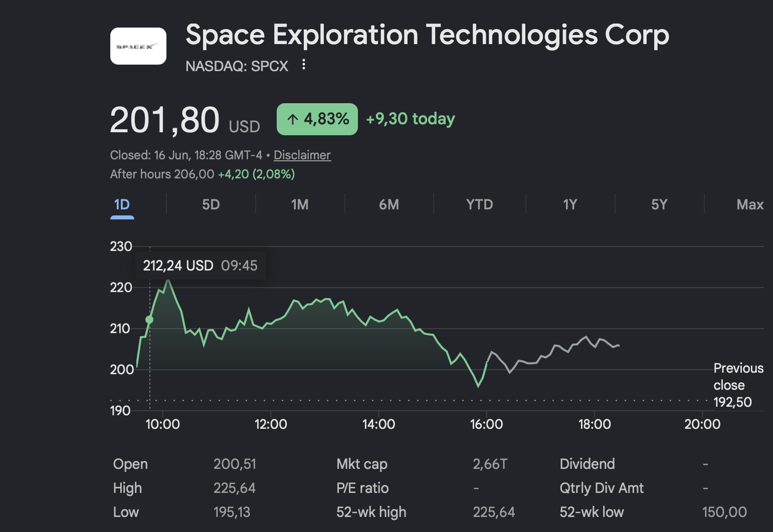Viewport: 773px width, 532px height.
Task: Click the +9,30 today change text
Action: click(x=411, y=119)
